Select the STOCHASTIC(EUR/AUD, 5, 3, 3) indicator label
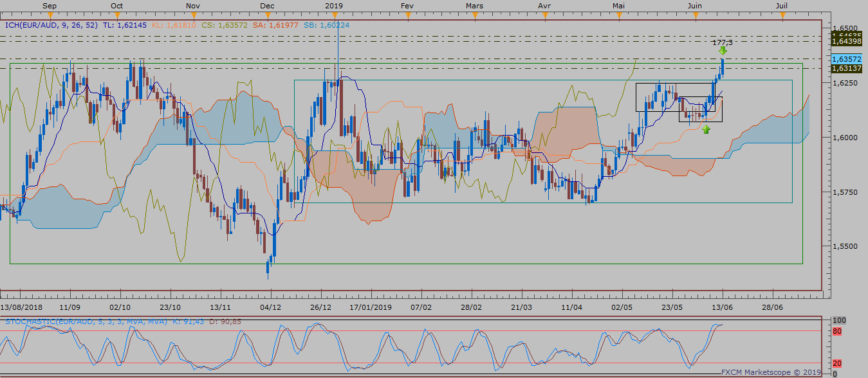Image resolution: width=868 pixels, height=378 pixels. click(x=86, y=321)
